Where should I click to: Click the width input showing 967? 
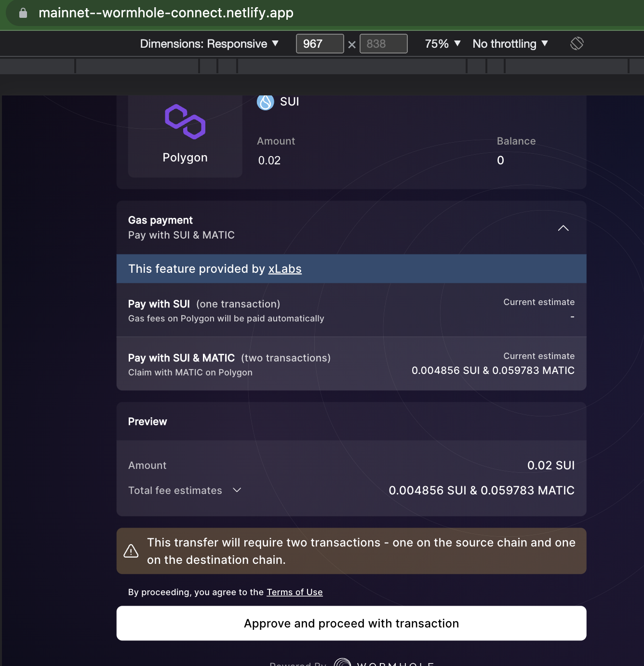320,43
